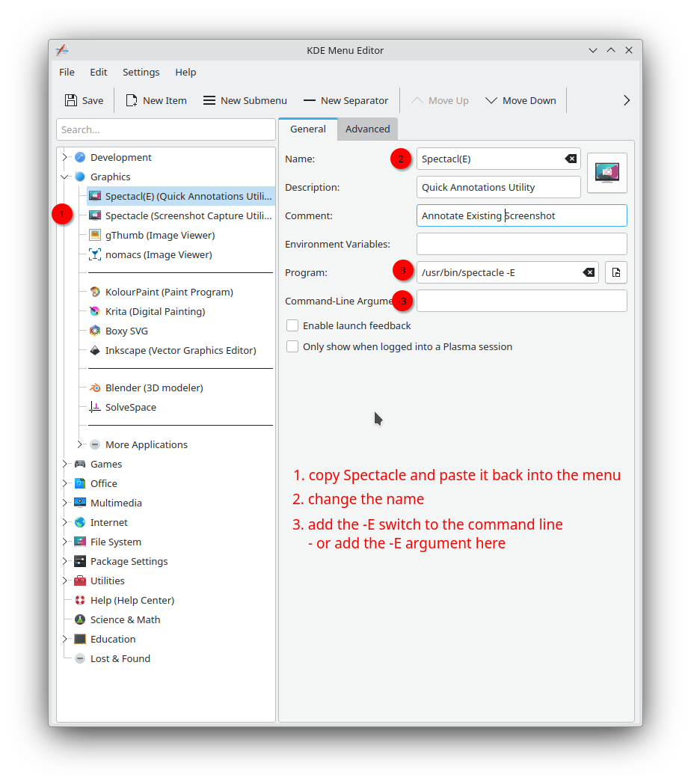This screenshot has height=784, width=691.
Task: Click the Krita icon
Action: point(95,311)
